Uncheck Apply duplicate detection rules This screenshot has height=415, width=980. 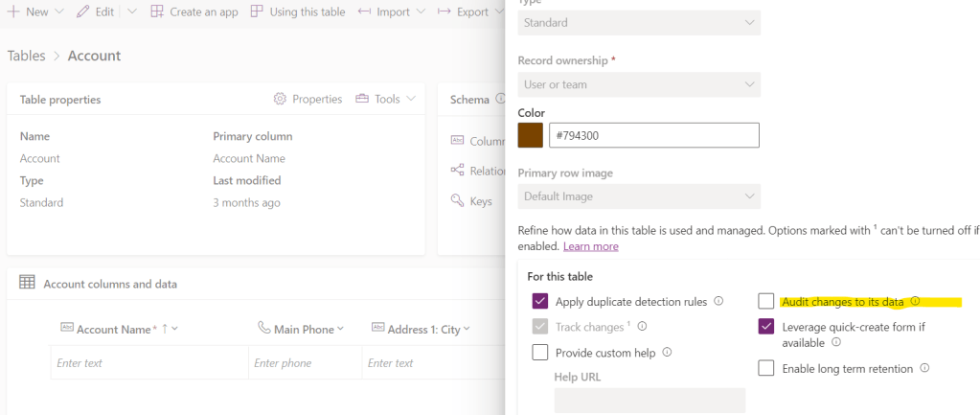click(x=540, y=302)
